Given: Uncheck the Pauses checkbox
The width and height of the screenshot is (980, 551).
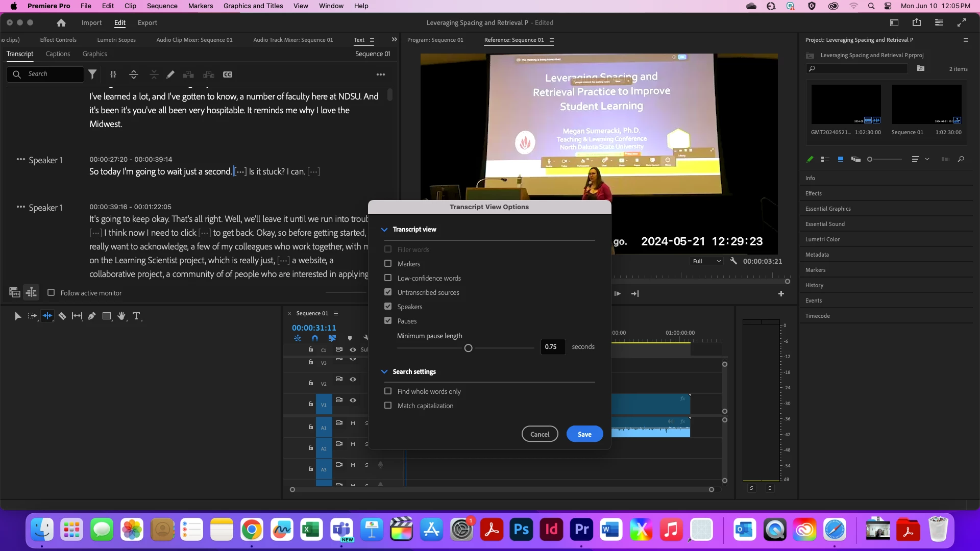Looking at the screenshot, I should [x=388, y=321].
